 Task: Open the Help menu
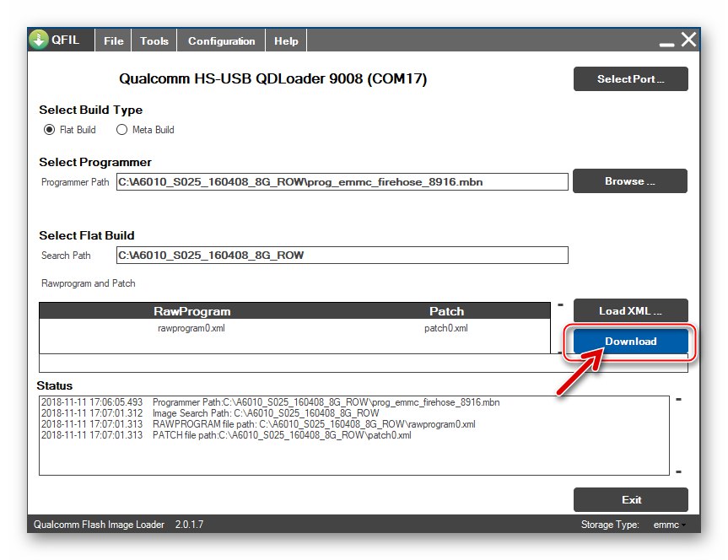[286, 40]
